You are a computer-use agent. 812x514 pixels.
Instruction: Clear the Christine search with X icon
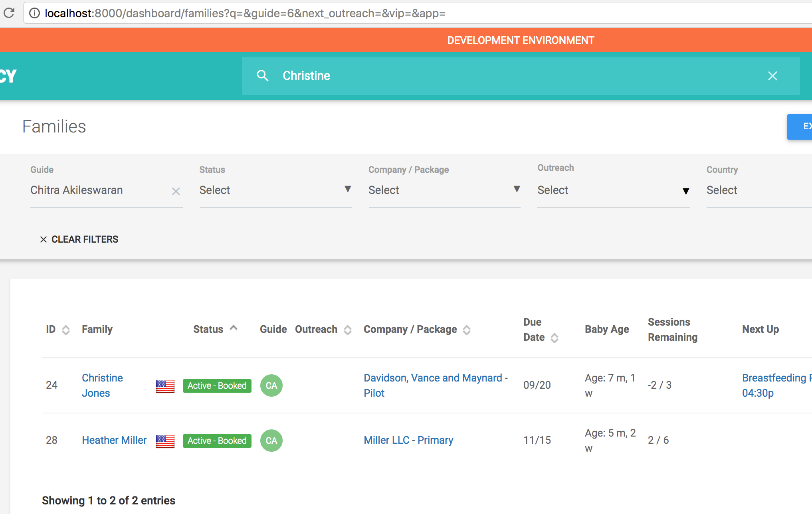tap(772, 76)
